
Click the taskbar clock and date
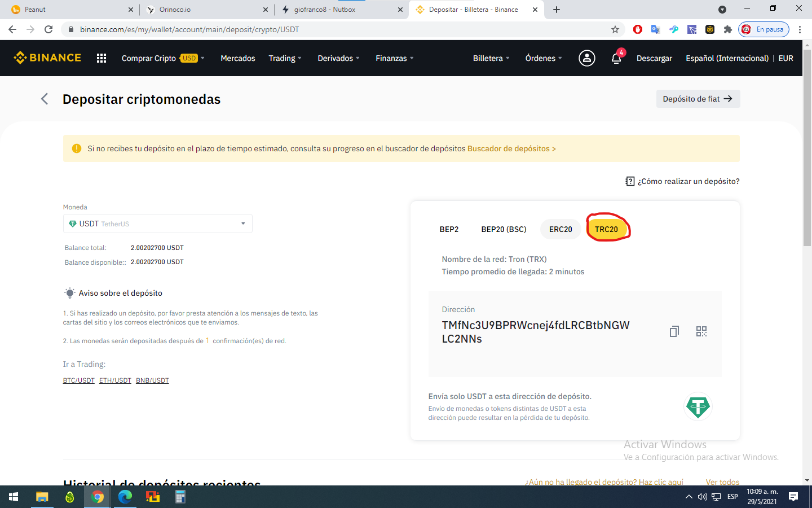(x=762, y=497)
